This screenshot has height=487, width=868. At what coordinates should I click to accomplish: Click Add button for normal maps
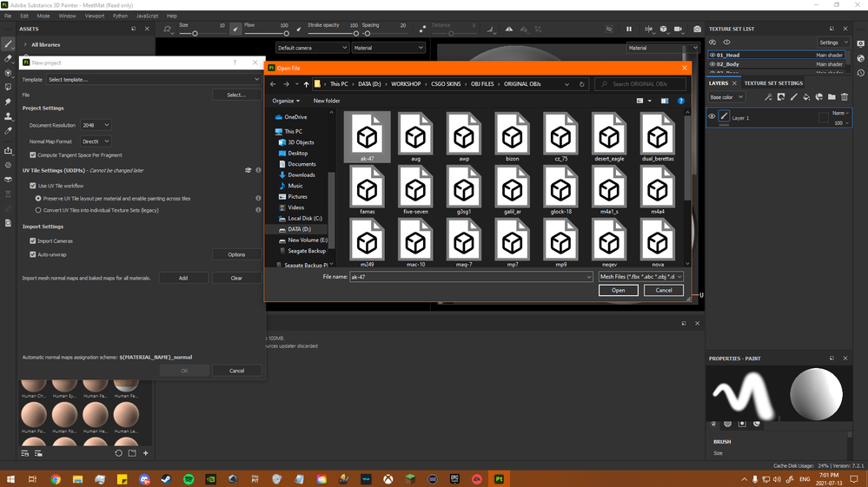pyautogui.click(x=183, y=278)
